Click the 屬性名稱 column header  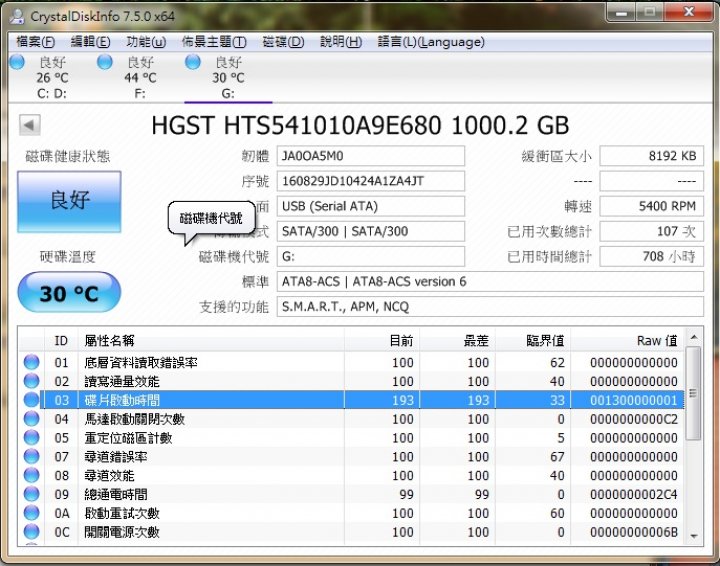click(x=211, y=341)
